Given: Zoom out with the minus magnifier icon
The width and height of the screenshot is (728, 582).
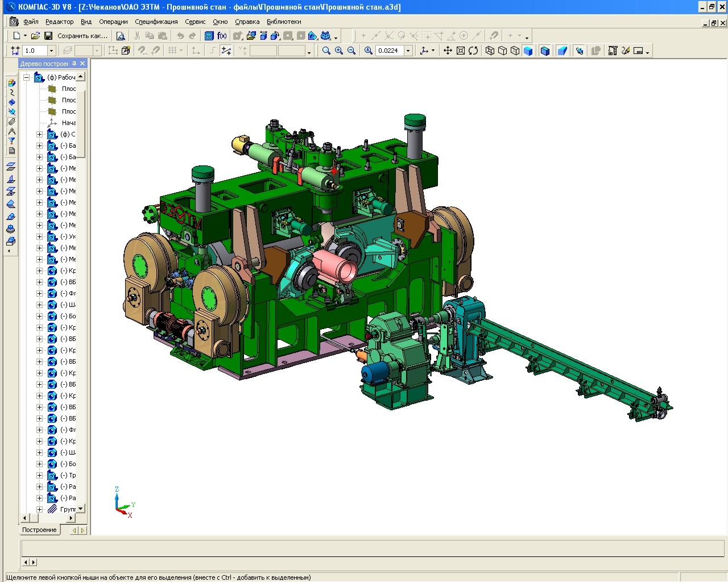Looking at the screenshot, I should point(351,51).
